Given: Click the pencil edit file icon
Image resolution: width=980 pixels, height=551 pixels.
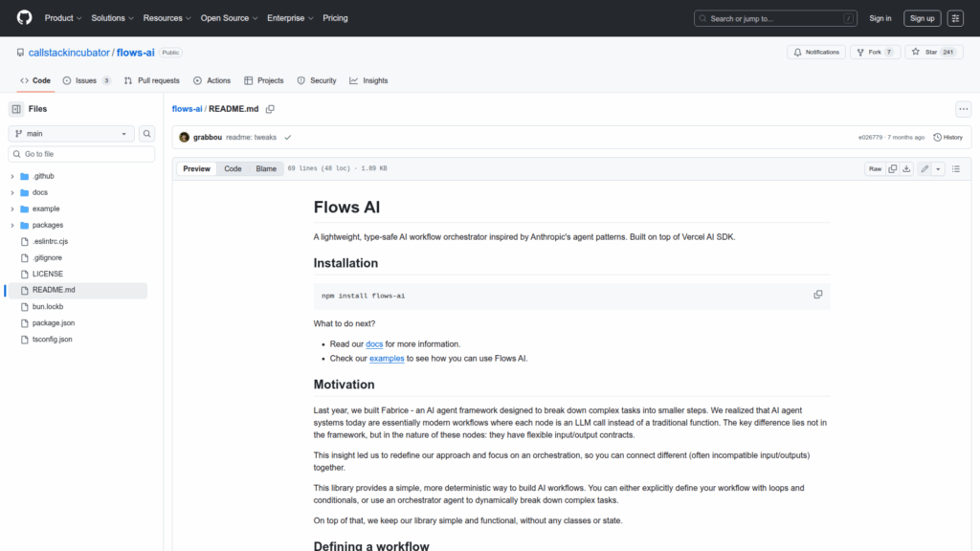Looking at the screenshot, I should [924, 168].
